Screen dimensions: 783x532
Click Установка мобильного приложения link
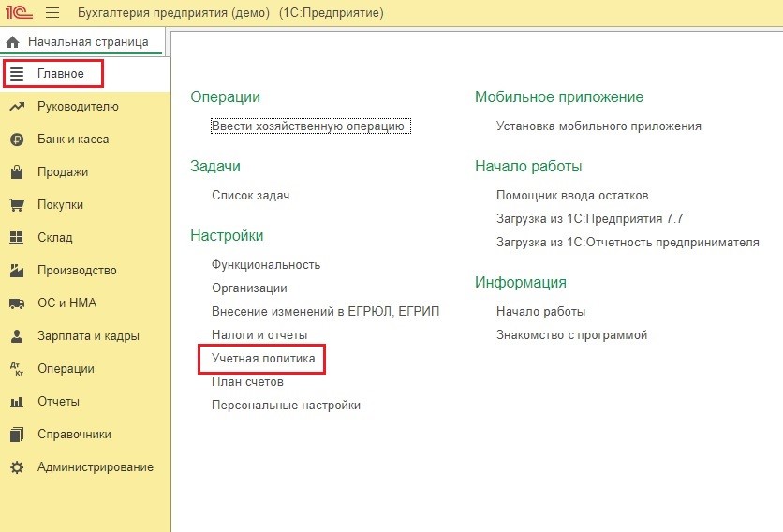point(598,126)
